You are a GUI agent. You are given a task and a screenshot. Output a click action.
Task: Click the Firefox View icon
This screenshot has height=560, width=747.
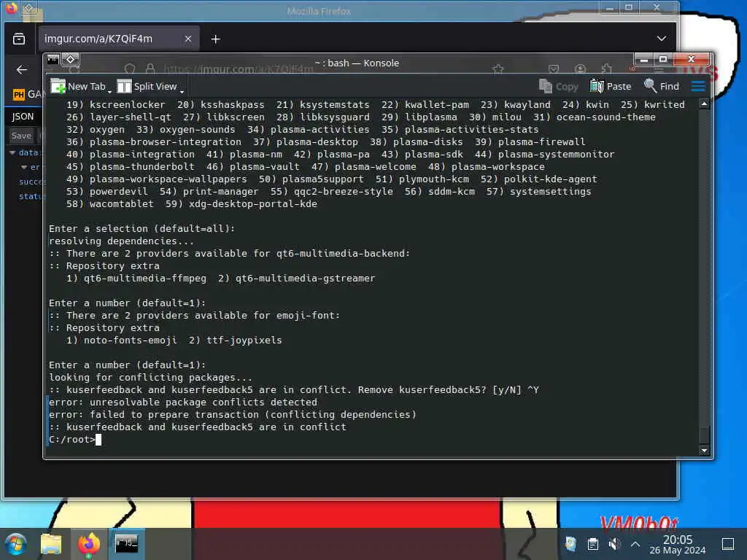point(19,39)
